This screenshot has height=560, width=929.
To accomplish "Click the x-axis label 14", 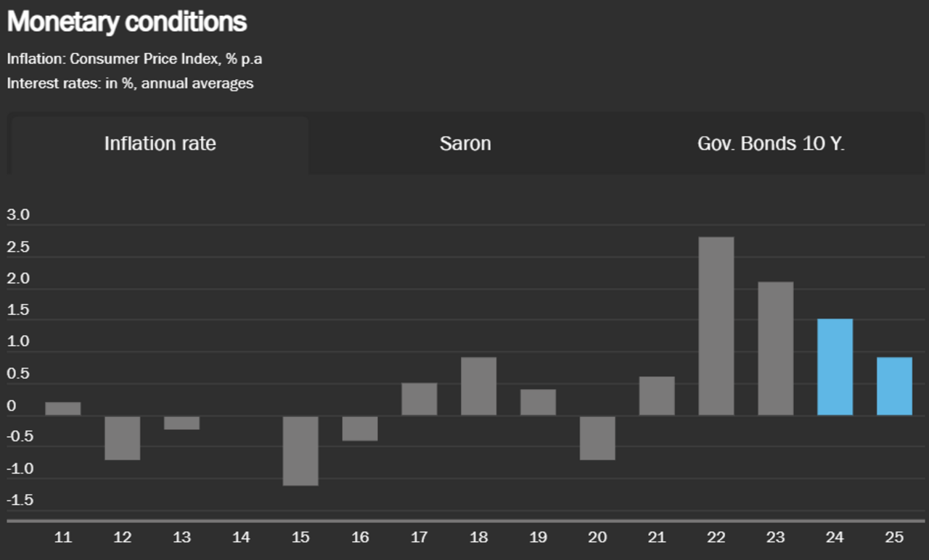I will pyautogui.click(x=241, y=538).
